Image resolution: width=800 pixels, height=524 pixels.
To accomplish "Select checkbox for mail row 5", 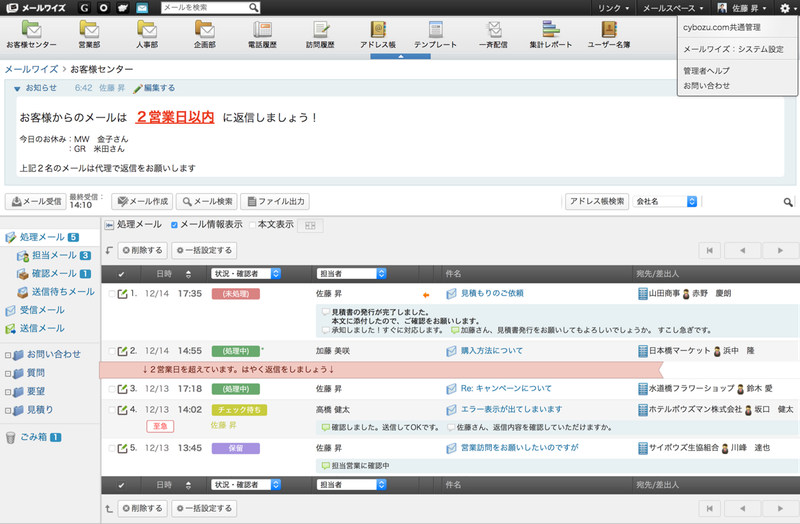I will point(112,448).
